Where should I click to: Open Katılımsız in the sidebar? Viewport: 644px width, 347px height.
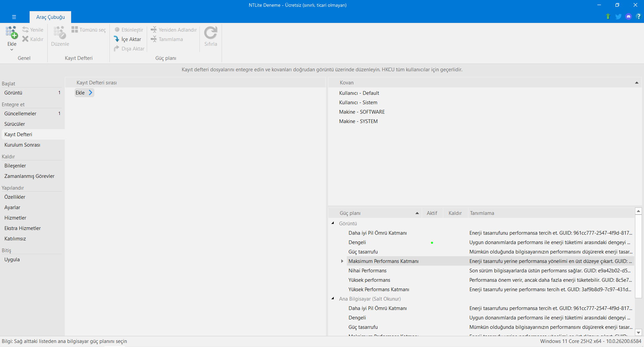33,239
